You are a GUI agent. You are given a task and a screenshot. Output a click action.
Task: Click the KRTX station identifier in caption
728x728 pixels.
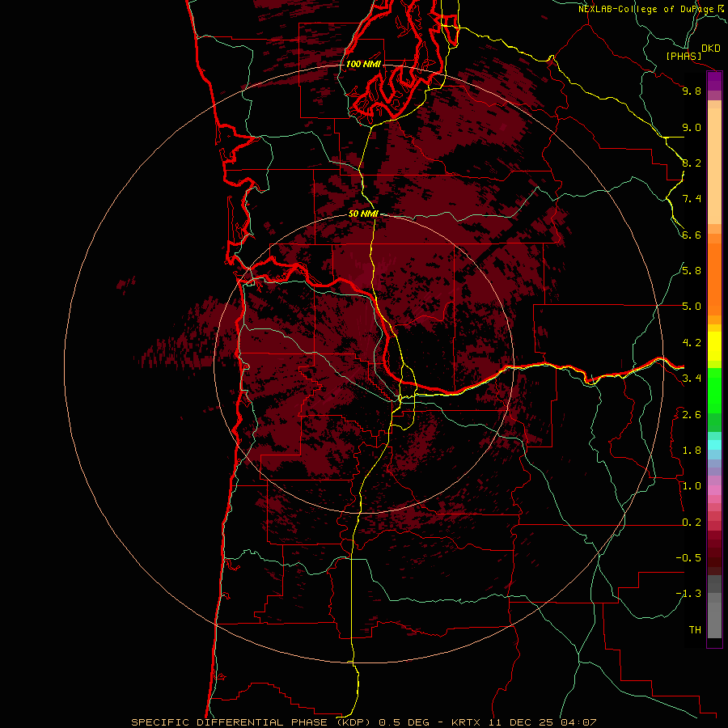click(x=467, y=722)
